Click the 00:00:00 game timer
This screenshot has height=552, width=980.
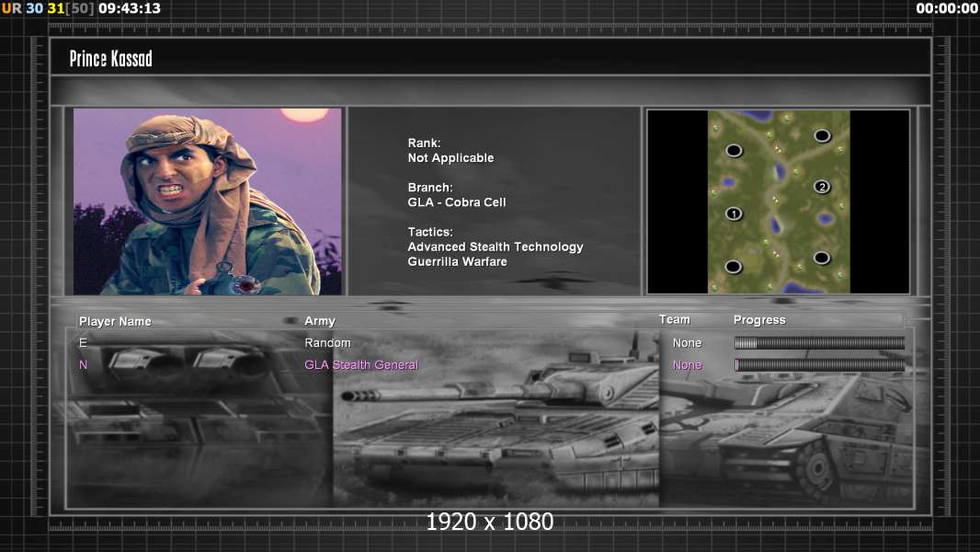click(x=947, y=9)
